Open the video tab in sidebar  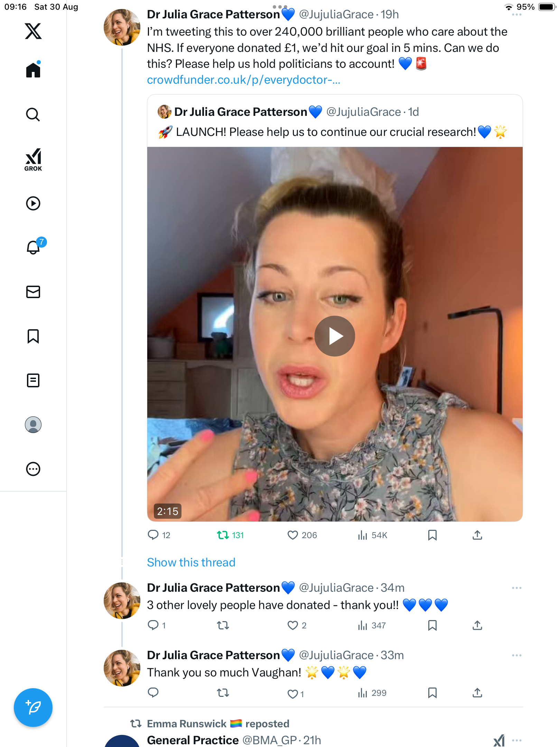click(x=33, y=203)
